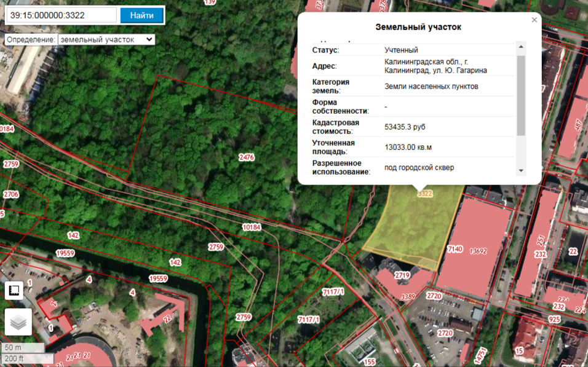Select parcel 7117/1 on the map

[333, 293]
